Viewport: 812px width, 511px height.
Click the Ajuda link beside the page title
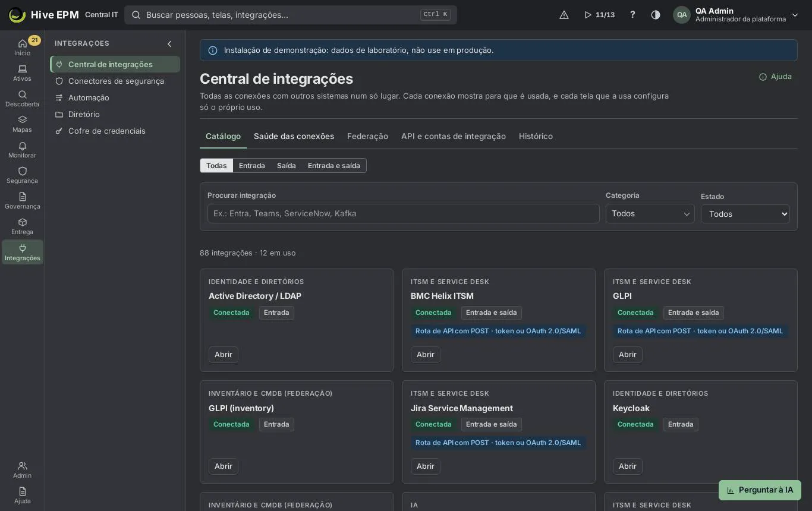[775, 77]
